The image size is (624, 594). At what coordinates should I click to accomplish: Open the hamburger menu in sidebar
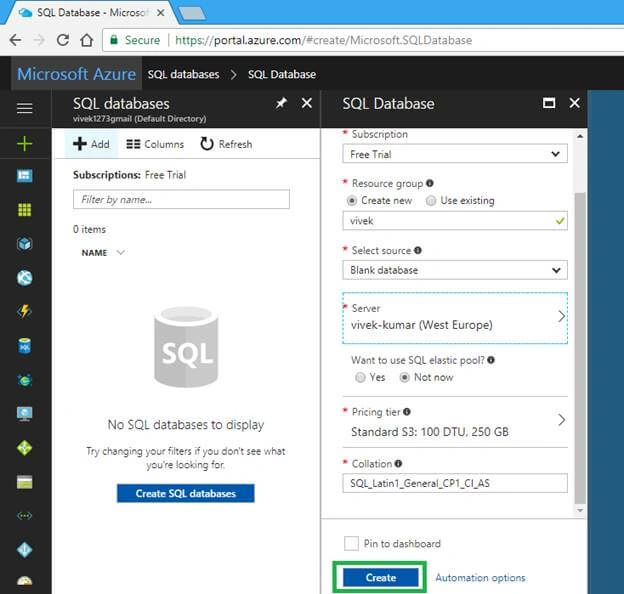coord(24,108)
